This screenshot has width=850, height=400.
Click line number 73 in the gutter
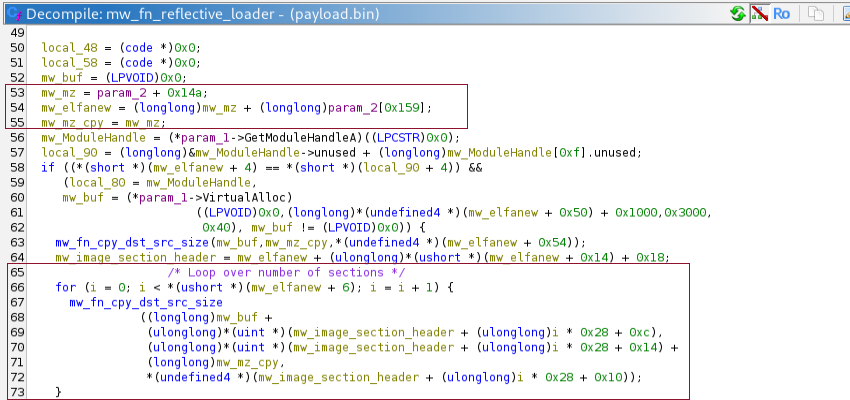click(x=17, y=391)
